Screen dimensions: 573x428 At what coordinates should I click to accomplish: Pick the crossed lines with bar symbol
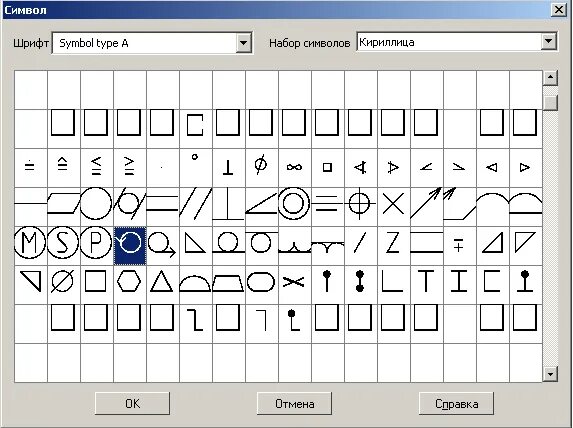point(294,282)
